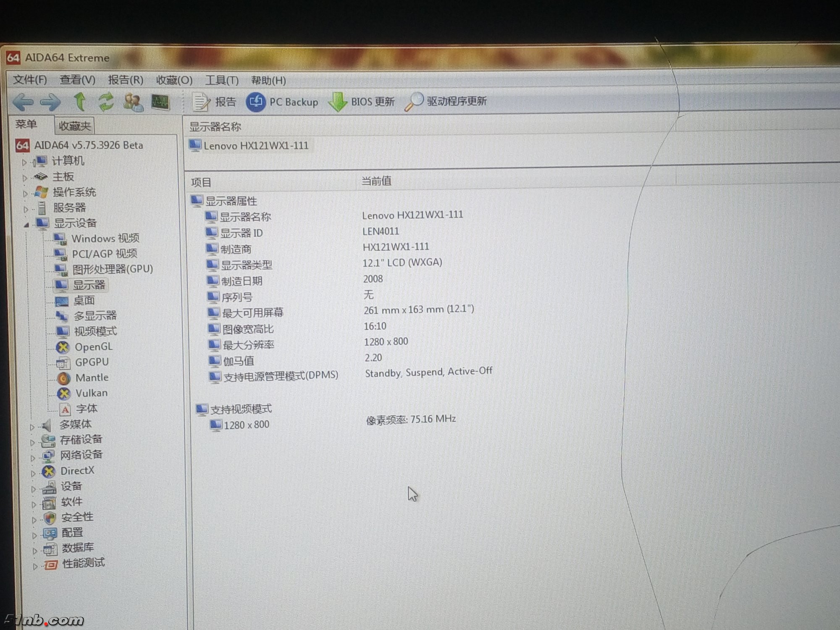This screenshot has height=630, width=840.
Task: Expand the 软件 tree node
Action: [34, 504]
